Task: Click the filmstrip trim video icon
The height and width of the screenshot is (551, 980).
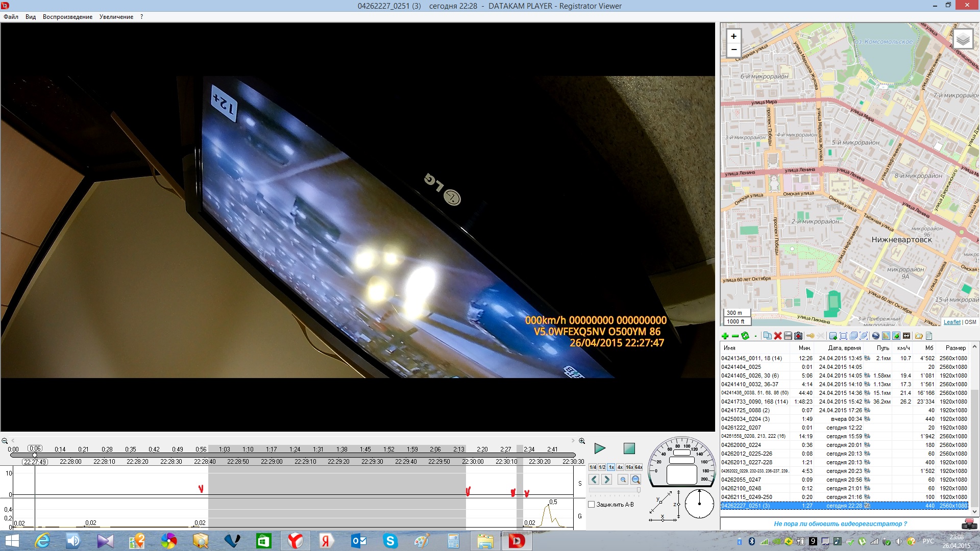Action: [x=906, y=336]
